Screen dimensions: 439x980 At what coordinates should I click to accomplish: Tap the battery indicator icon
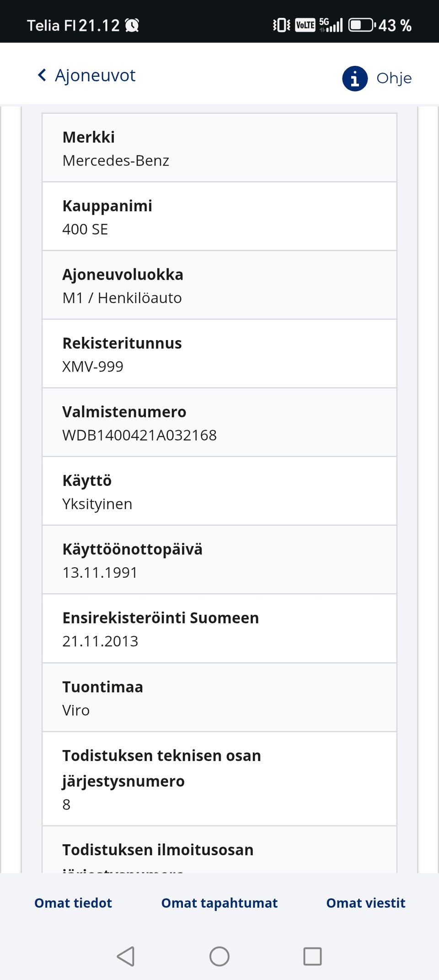[x=362, y=25]
